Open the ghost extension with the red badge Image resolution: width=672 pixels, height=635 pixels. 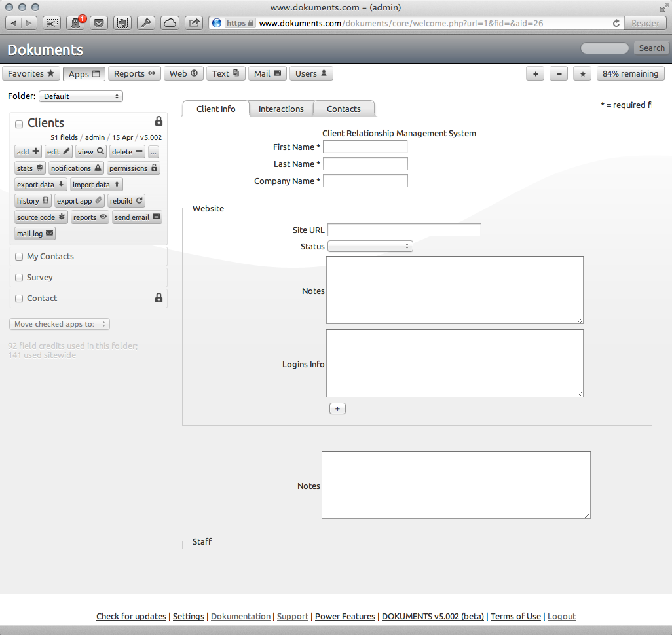pyautogui.click(x=76, y=23)
